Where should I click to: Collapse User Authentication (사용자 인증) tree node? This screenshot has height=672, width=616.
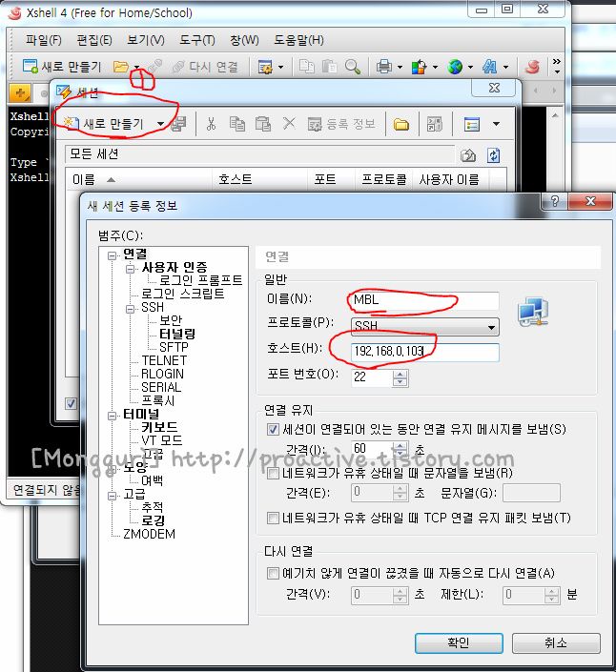coord(131,269)
